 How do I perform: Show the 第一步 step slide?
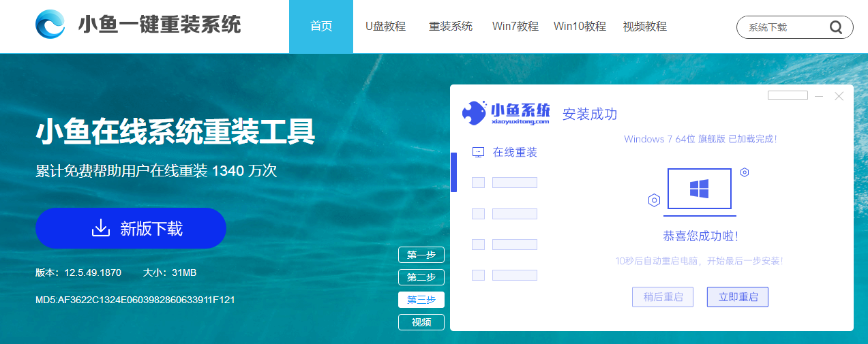421,255
